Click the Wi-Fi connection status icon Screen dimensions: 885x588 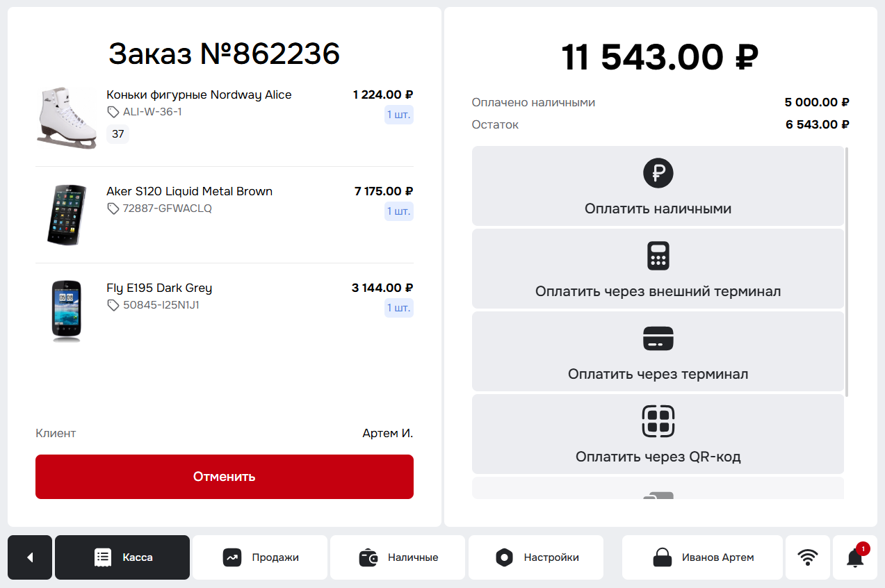[808, 557]
